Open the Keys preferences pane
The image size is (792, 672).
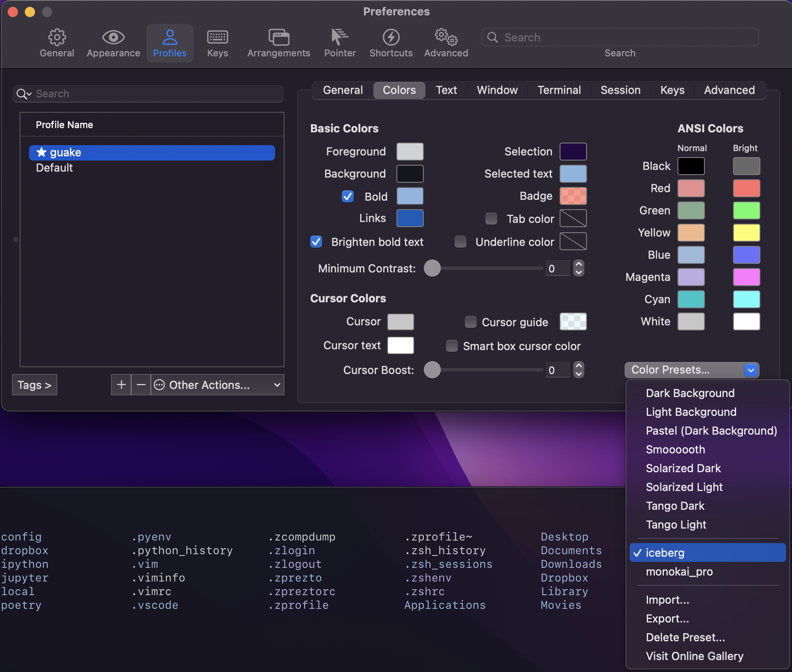(217, 43)
